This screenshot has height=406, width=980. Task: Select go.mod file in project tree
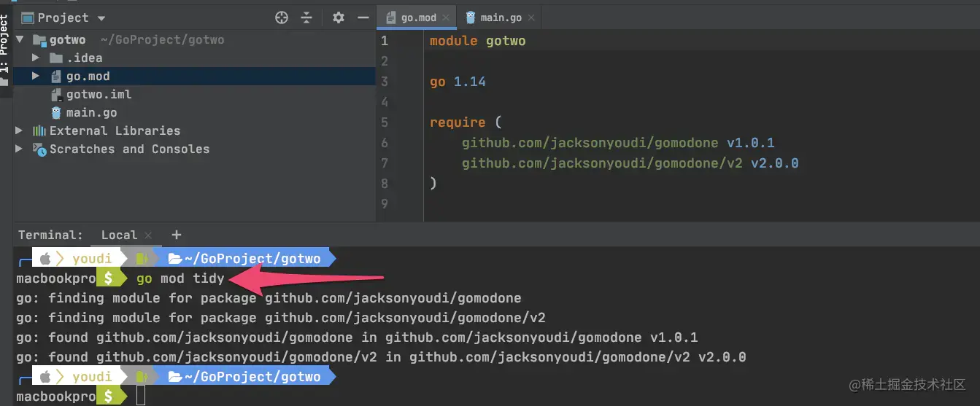88,76
